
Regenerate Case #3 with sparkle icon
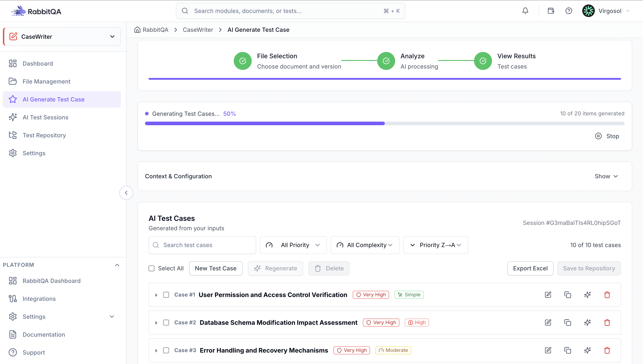tap(587, 350)
